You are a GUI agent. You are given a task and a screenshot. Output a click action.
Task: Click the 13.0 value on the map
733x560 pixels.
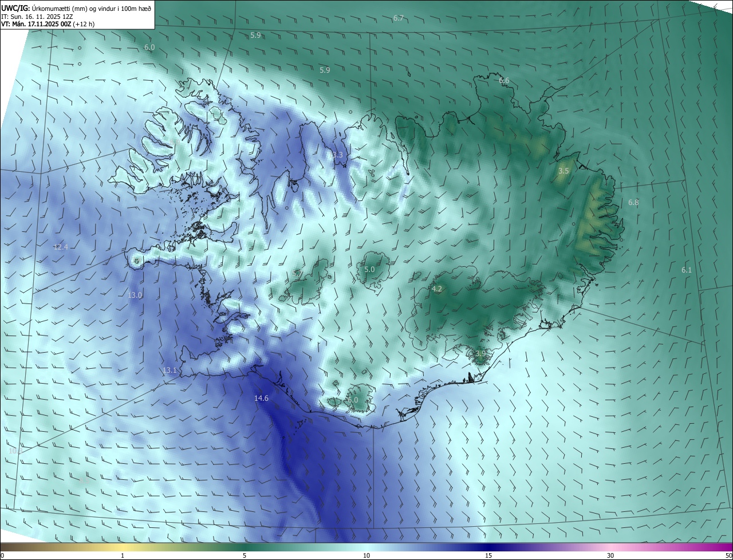[135, 295]
